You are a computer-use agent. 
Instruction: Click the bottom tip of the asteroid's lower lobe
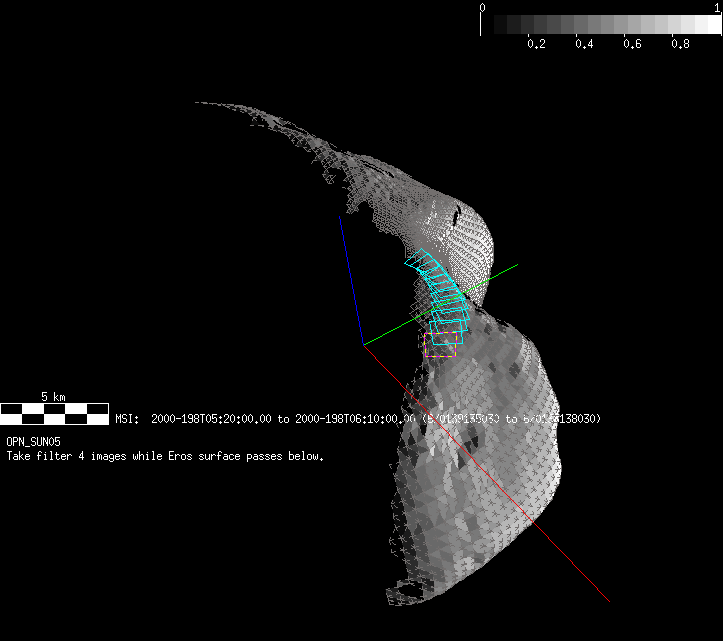[400, 600]
